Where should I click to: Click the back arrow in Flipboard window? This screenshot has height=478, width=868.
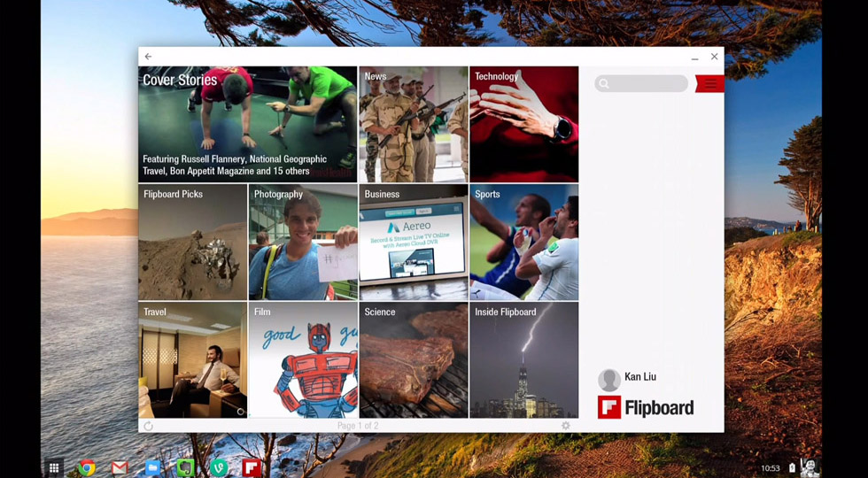tap(148, 57)
